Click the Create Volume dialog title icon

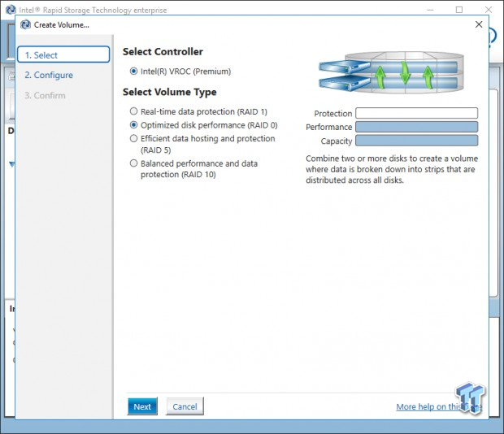[25, 24]
